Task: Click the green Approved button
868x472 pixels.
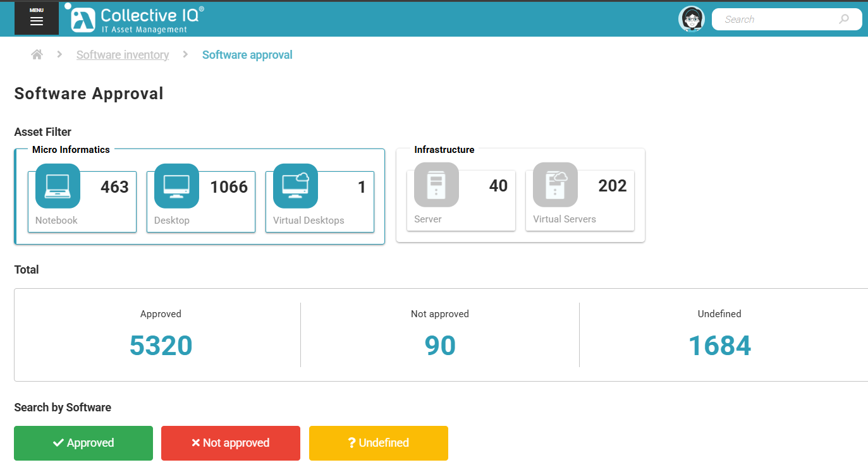Action: [x=83, y=443]
